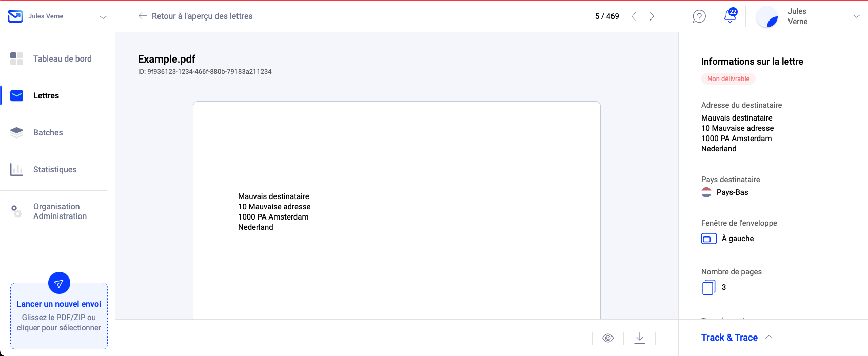The width and height of the screenshot is (868, 356).
Task: Open the user menu chevron at top right
Action: click(856, 16)
